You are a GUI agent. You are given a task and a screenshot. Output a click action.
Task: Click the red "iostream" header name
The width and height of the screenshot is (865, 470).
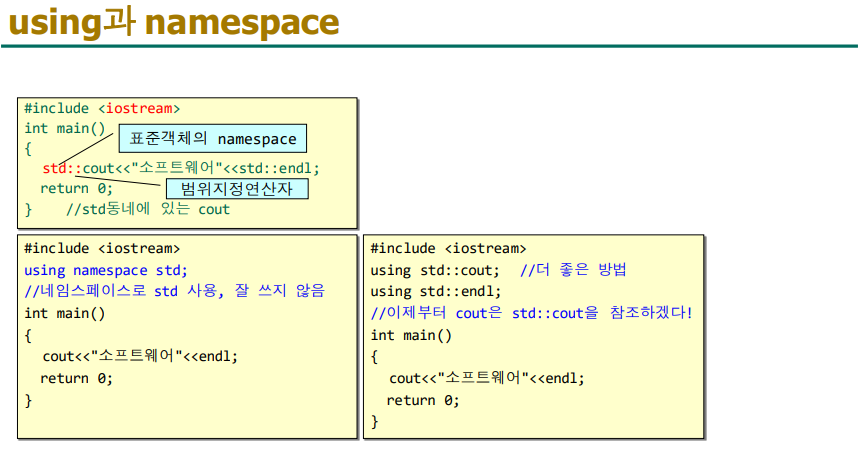tap(139, 109)
